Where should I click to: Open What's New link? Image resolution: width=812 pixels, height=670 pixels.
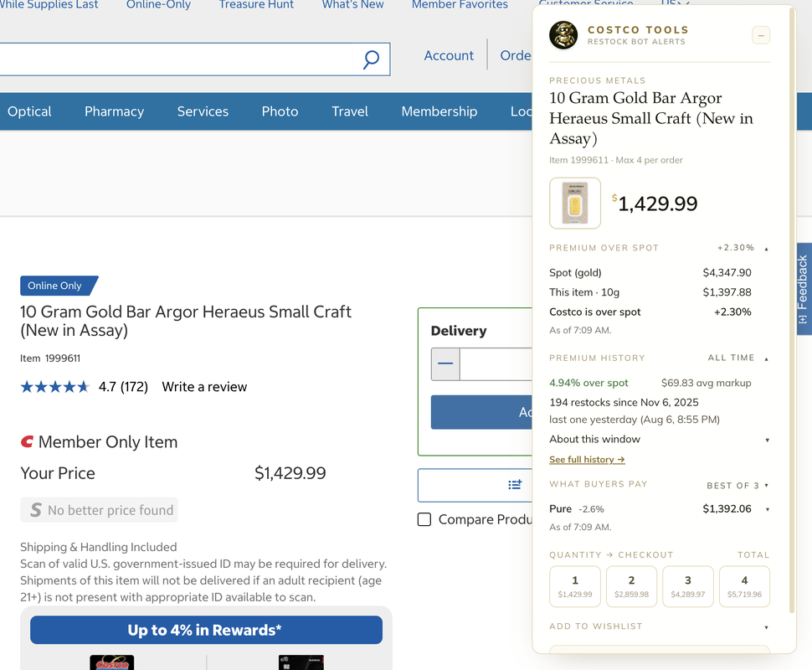pos(352,4)
